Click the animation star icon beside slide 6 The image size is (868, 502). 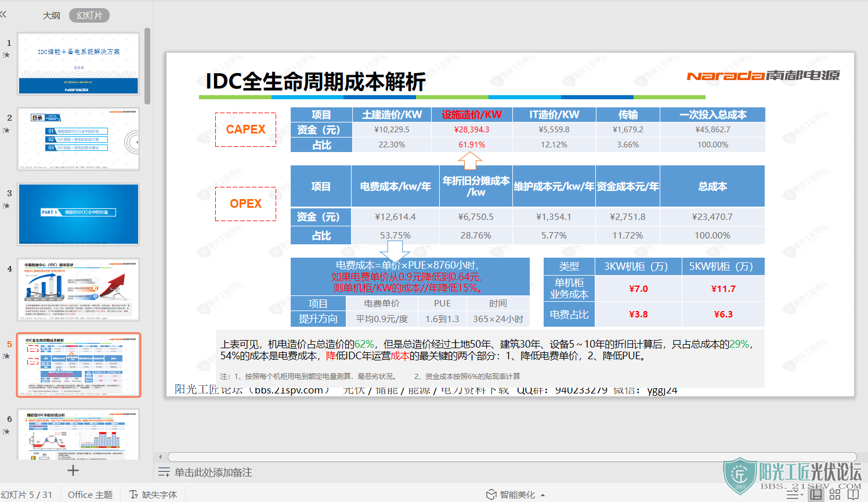click(x=6, y=432)
